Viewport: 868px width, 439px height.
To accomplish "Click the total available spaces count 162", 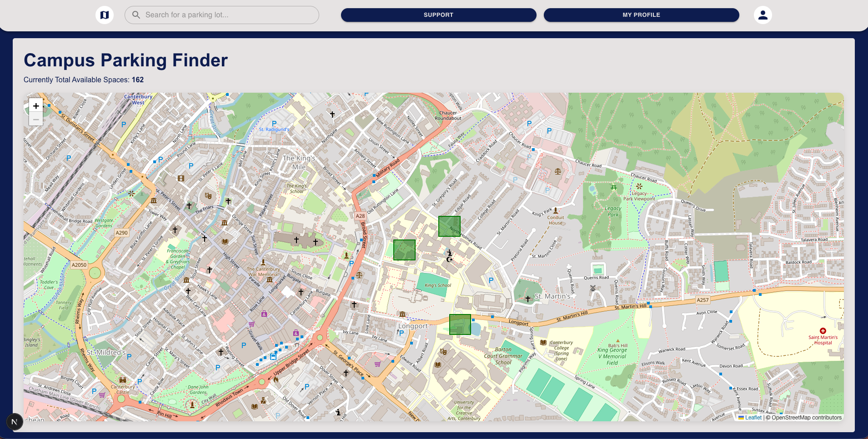I will click(138, 80).
